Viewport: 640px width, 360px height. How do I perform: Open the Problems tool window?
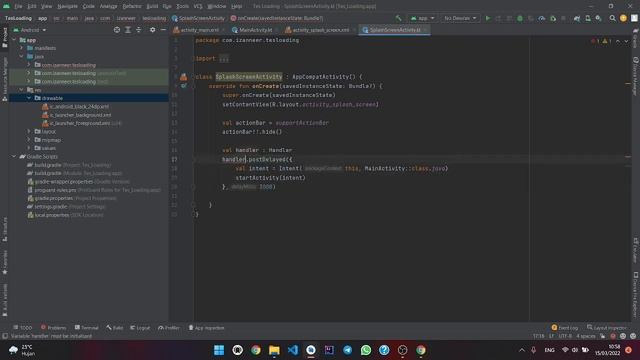click(x=53, y=328)
